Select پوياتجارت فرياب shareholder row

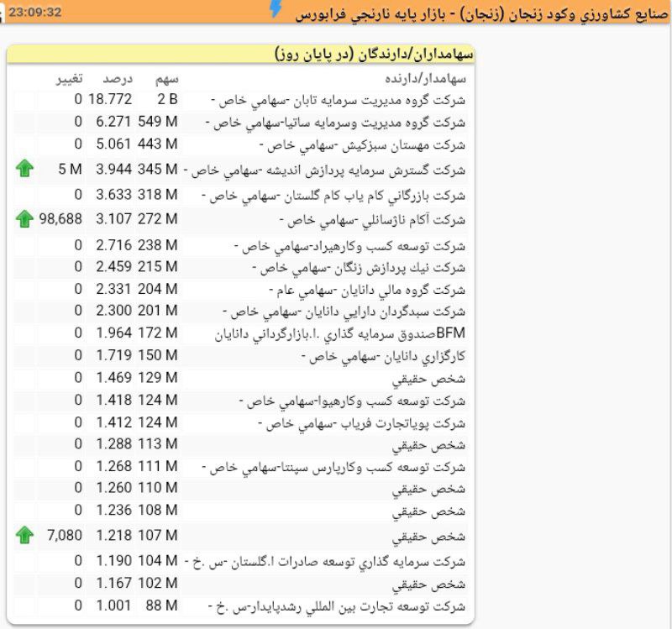coord(365,422)
